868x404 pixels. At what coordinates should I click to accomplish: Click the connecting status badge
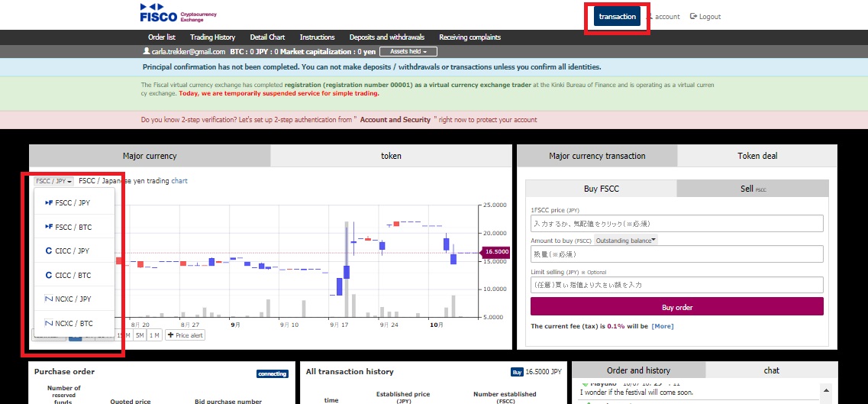tap(273, 373)
